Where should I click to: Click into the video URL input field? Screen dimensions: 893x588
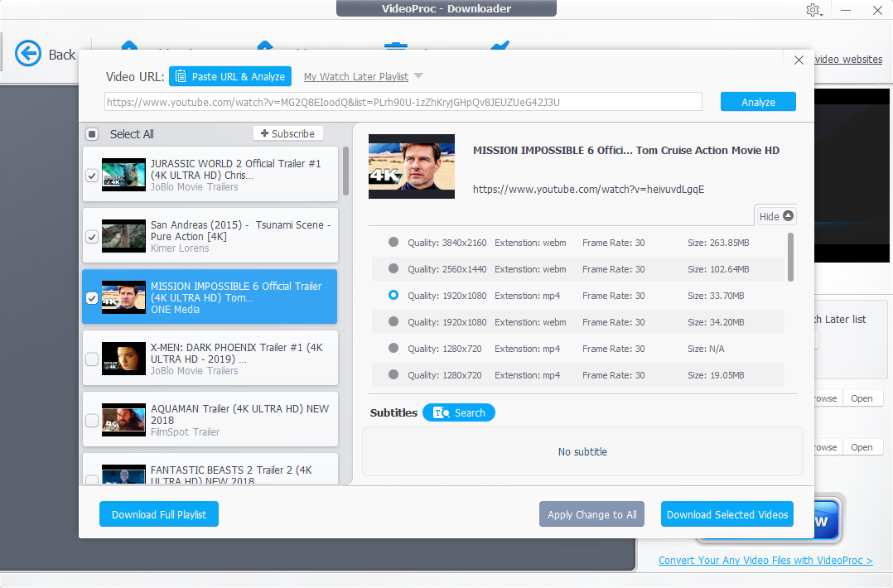point(403,102)
